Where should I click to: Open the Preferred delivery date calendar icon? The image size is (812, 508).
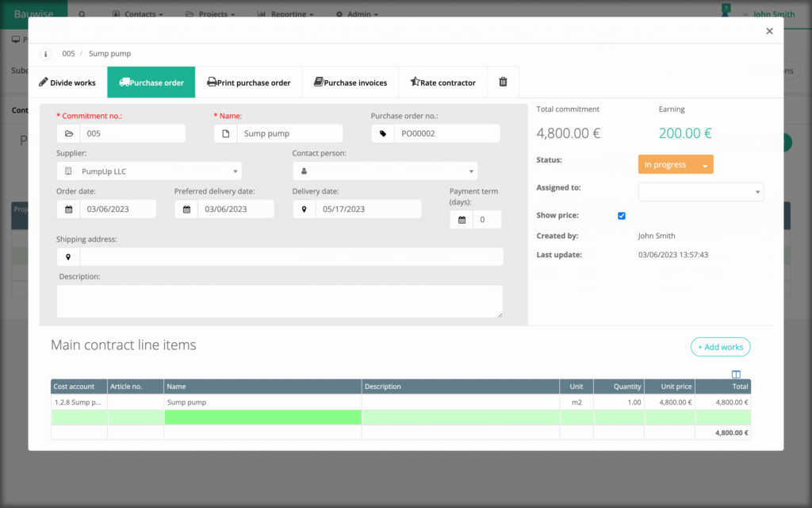click(186, 209)
